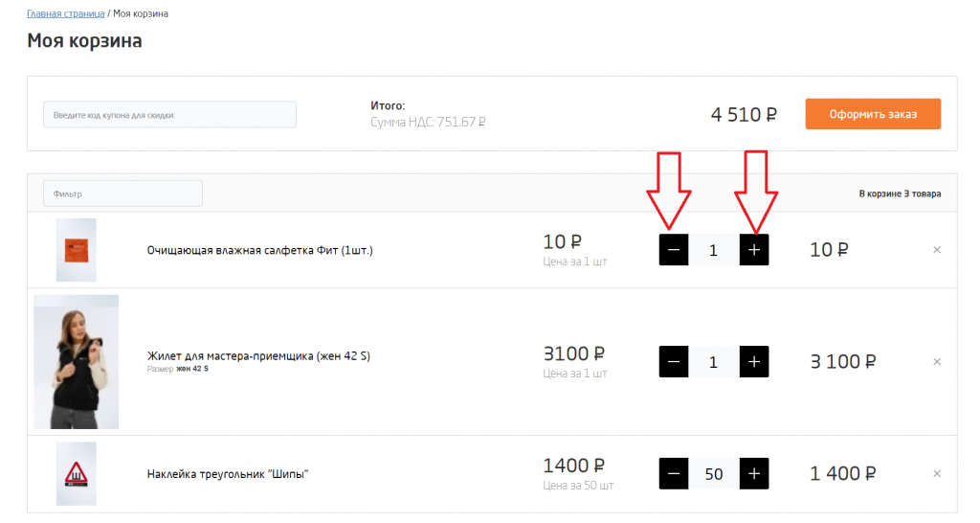Select quantity field of wet wipe Фит

point(713,250)
